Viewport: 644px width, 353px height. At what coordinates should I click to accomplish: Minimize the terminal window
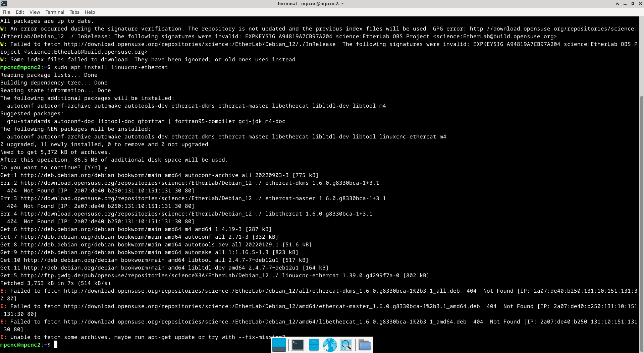point(625,4)
